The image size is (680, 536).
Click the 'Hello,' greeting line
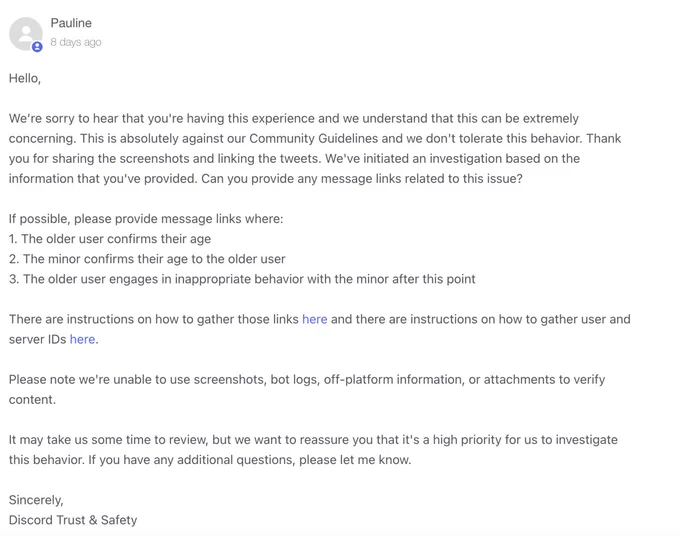coord(25,78)
